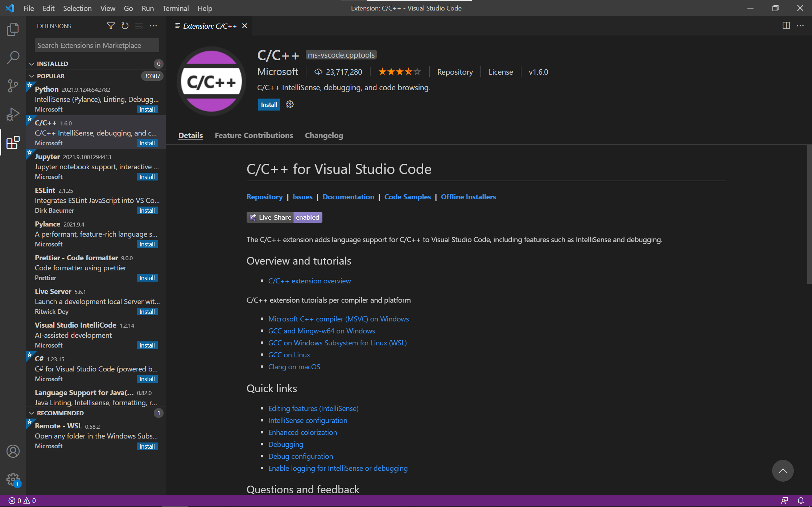
Task: Open errors and warnings in status bar
Action: (22, 500)
